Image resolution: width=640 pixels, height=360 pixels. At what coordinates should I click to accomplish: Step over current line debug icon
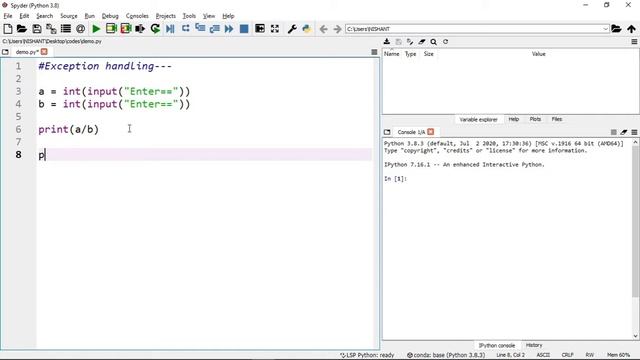tap(186, 29)
